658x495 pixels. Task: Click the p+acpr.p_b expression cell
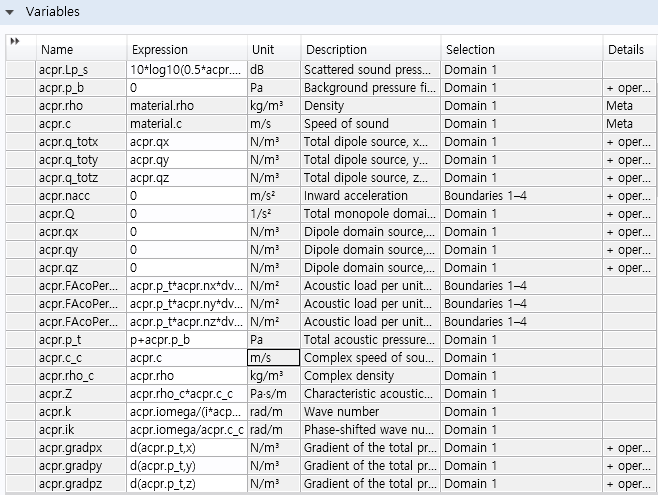coord(187,340)
